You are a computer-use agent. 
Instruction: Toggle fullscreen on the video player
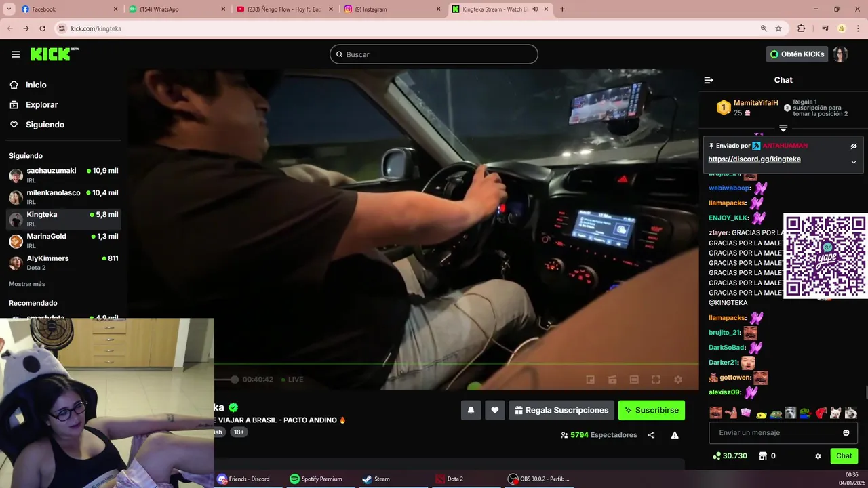click(656, 380)
